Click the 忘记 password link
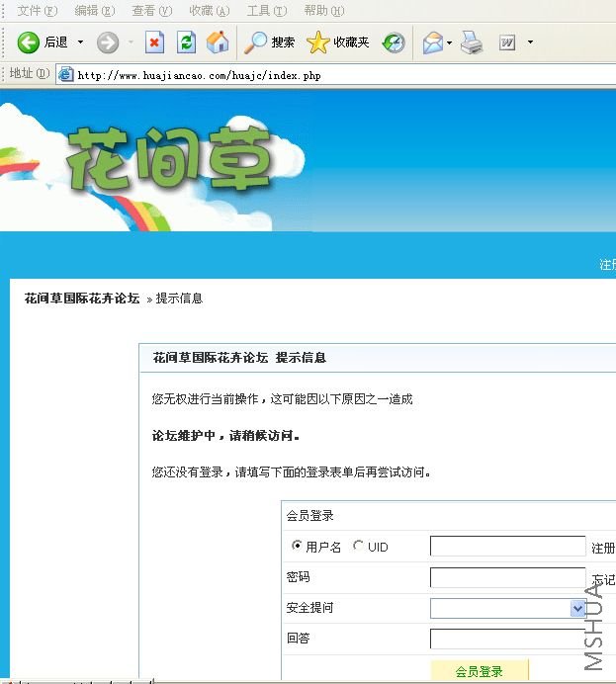 coord(603,579)
